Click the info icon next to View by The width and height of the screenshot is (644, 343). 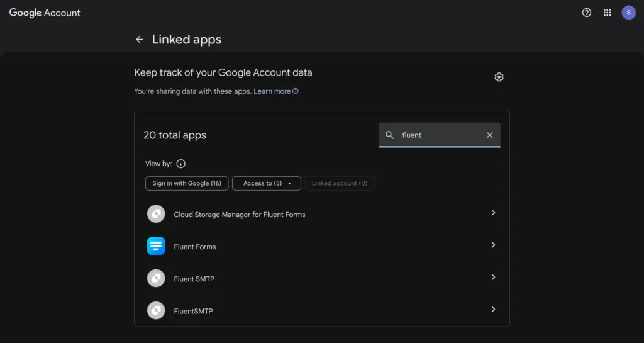click(180, 164)
